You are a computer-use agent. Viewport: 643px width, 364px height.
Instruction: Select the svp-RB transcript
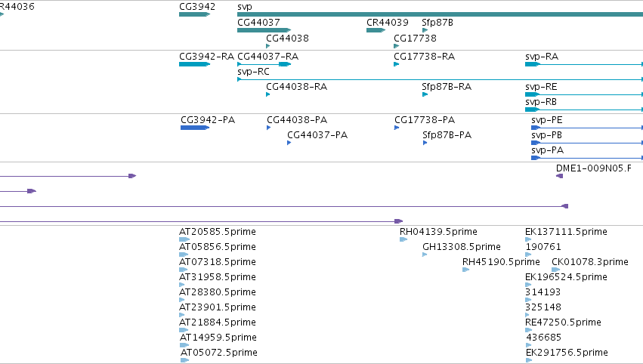541,102
